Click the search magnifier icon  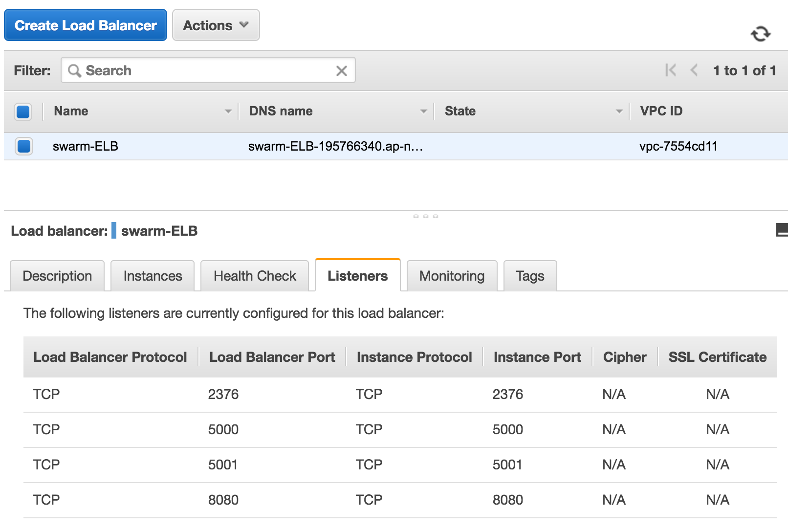click(74, 71)
